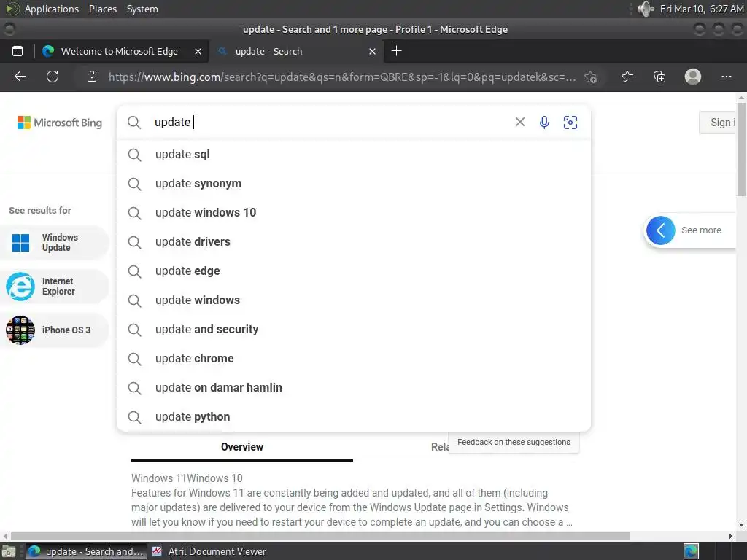Click the vertical page scrollbar thumb
This screenshot has height=560, width=747.
pos(741,149)
